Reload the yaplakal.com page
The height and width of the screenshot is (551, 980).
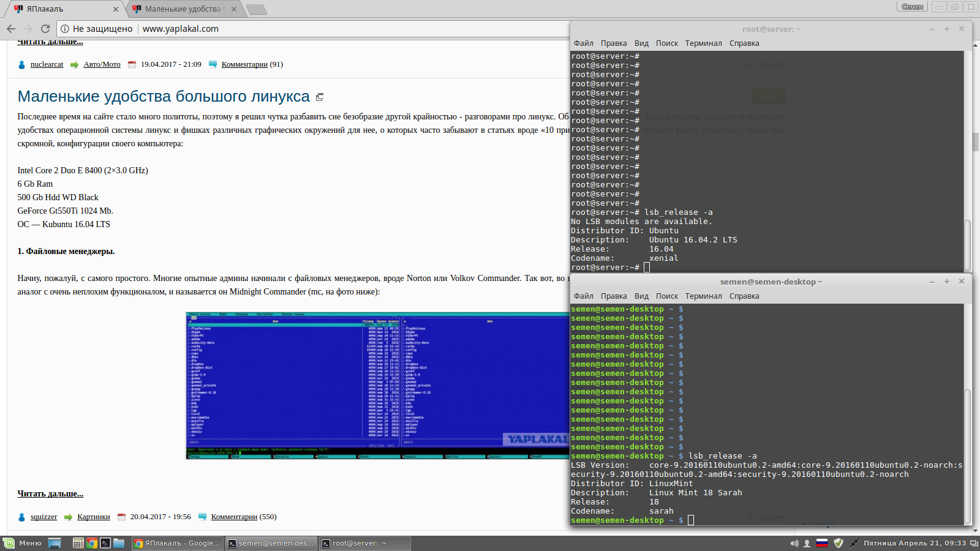pos(45,29)
